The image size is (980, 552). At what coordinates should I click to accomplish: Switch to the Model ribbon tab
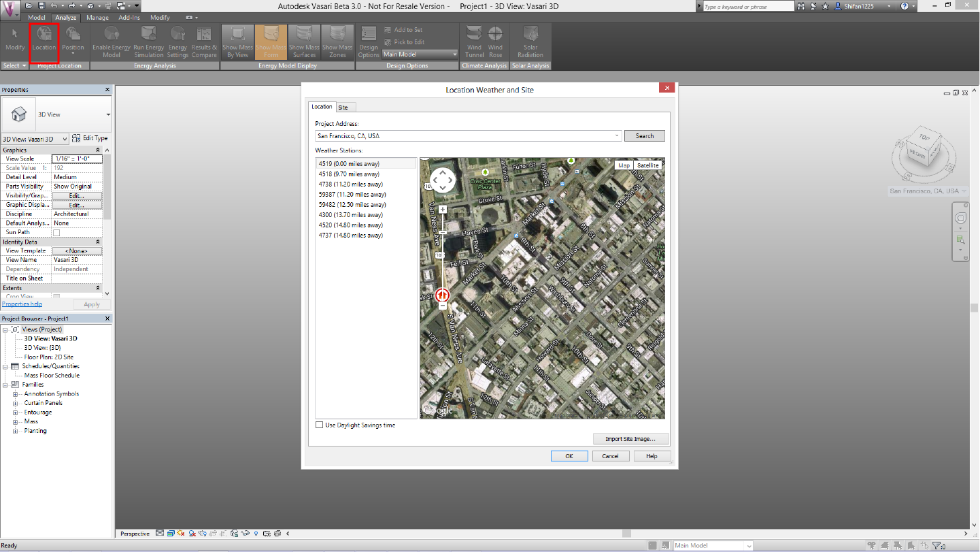pos(37,18)
